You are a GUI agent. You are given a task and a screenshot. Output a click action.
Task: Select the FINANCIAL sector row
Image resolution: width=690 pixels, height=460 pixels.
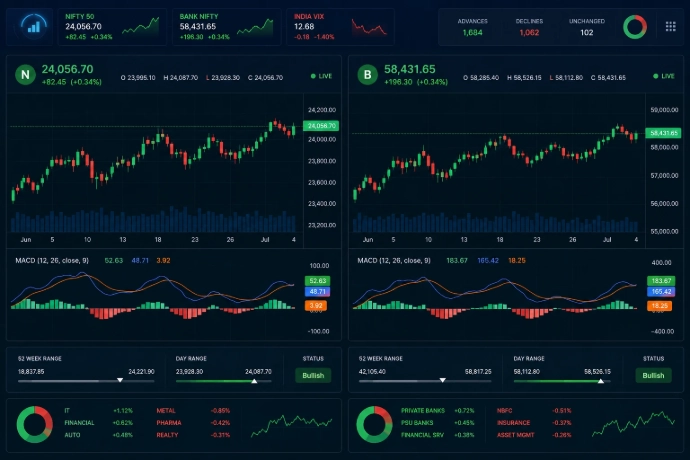coord(98,423)
